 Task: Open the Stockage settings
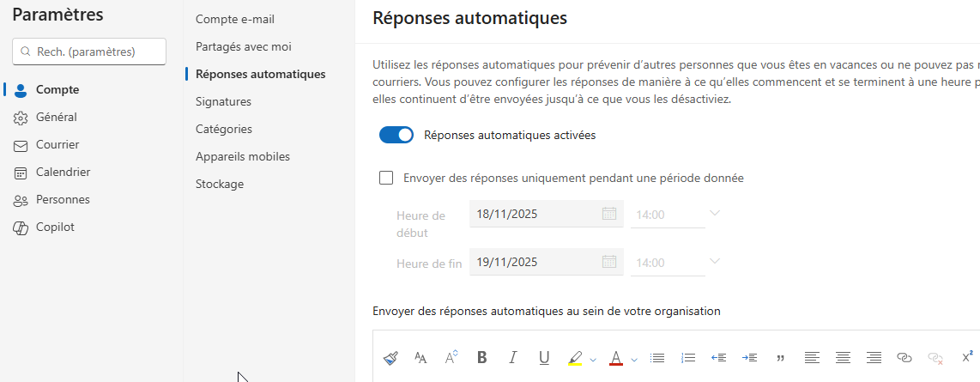tap(220, 184)
